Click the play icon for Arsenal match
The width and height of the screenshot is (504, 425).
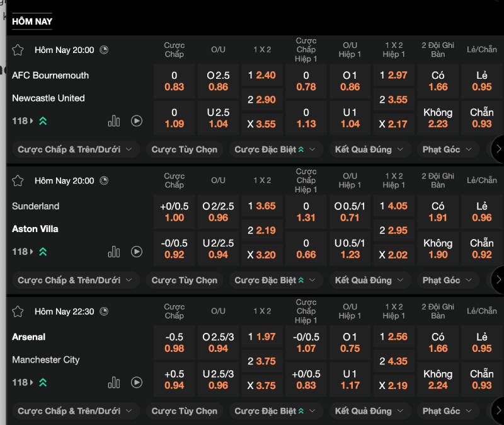[137, 382]
